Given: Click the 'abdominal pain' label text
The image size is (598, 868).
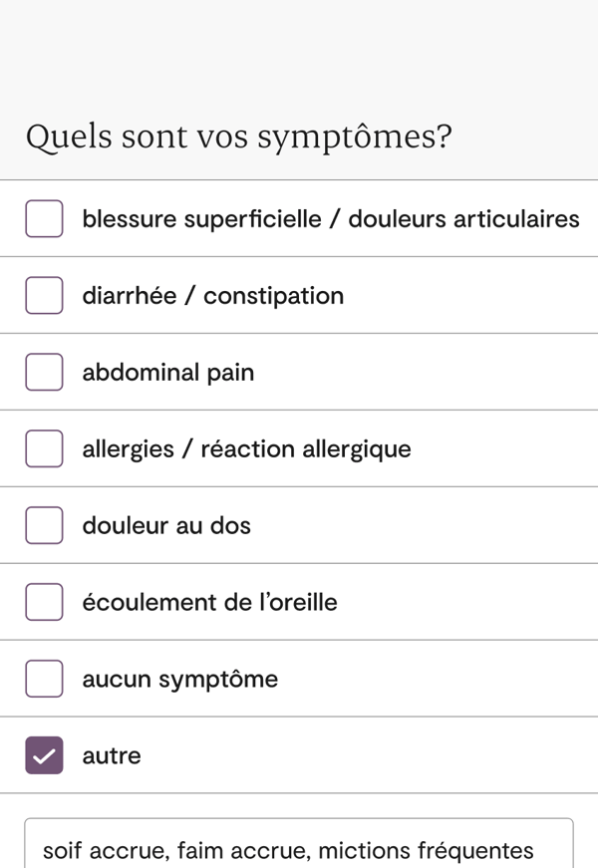Looking at the screenshot, I should point(167,373).
